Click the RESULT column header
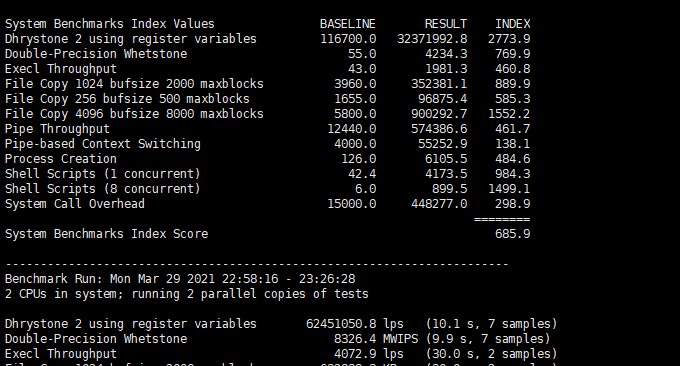The width and height of the screenshot is (680, 366). [446, 24]
